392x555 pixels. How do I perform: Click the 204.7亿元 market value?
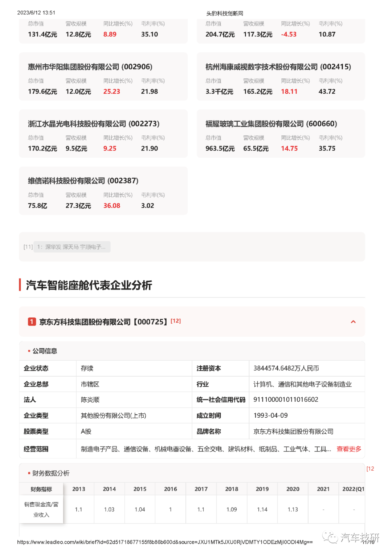point(220,35)
